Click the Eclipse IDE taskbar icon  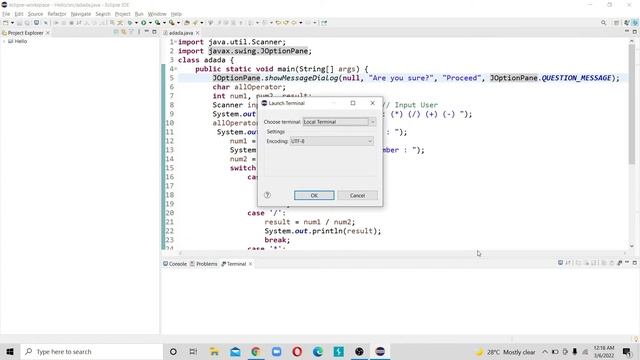(380, 351)
